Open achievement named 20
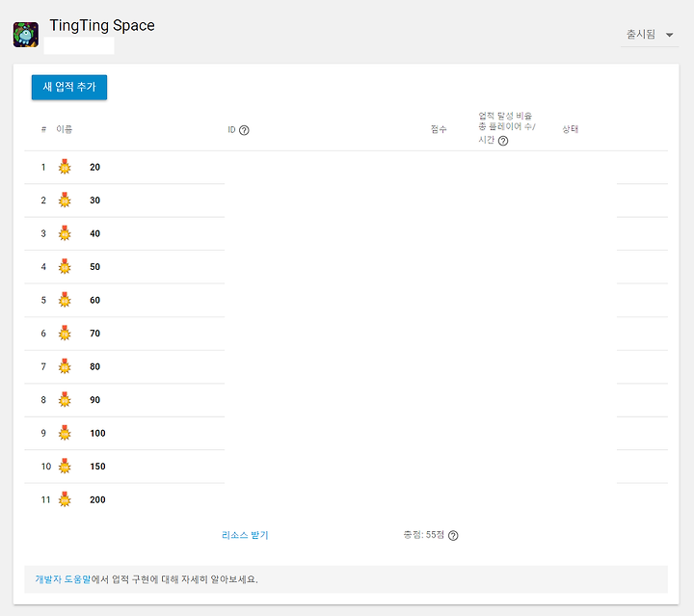The height and width of the screenshot is (616, 694). (94, 168)
